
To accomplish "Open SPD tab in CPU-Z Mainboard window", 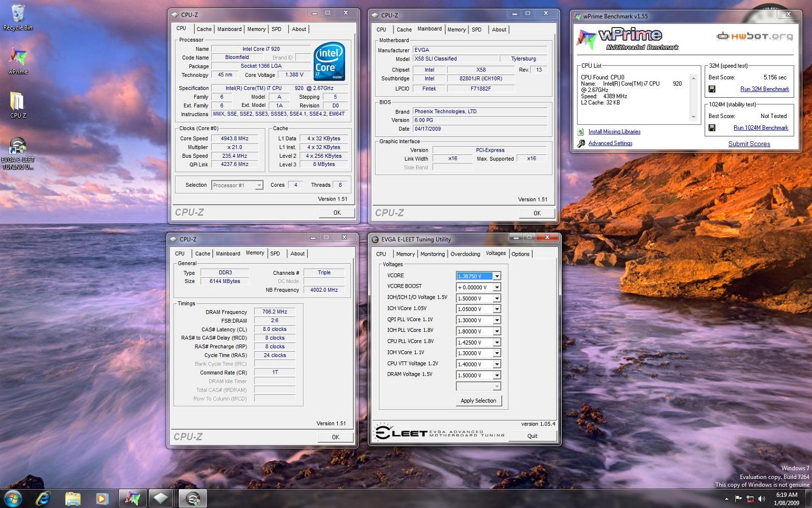I will click(477, 30).
